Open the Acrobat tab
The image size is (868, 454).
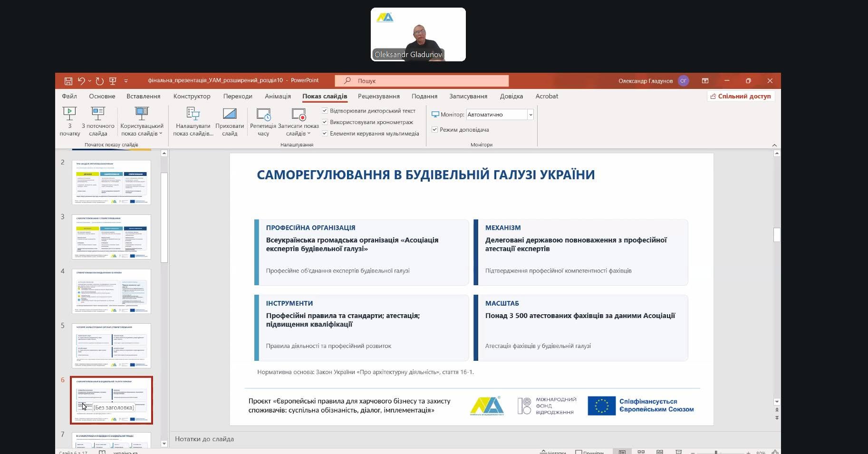point(547,96)
